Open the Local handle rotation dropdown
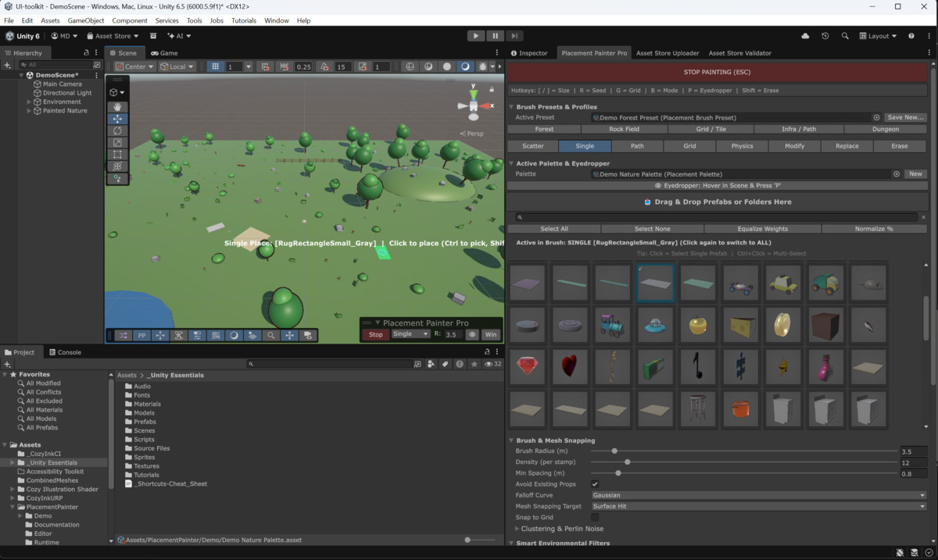Screen dimensions: 938x560 (x=177, y=66)
